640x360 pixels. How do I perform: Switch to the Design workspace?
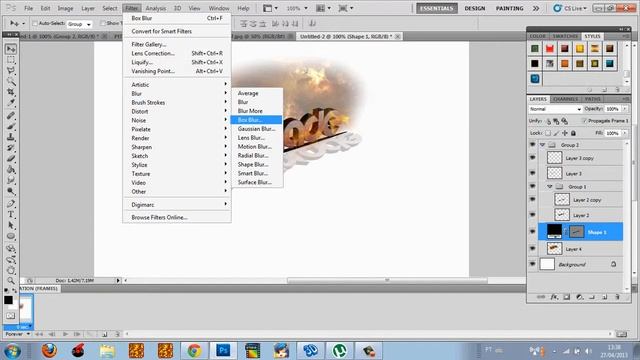pyautogui.click(x=475, y=8)
